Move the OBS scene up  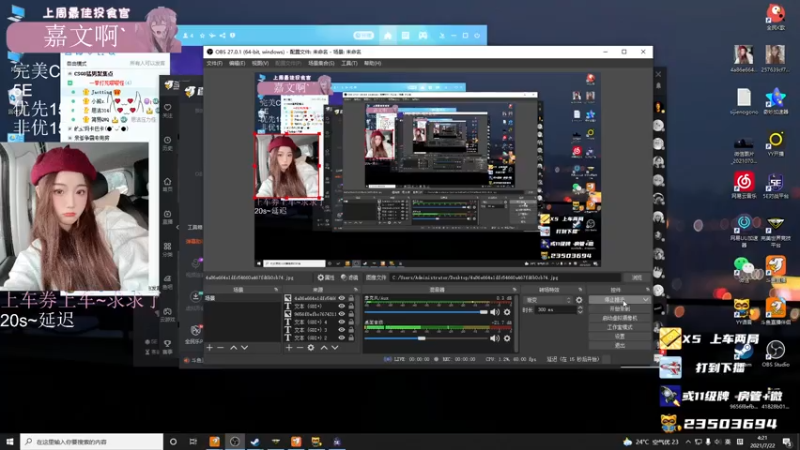point(233,347)
